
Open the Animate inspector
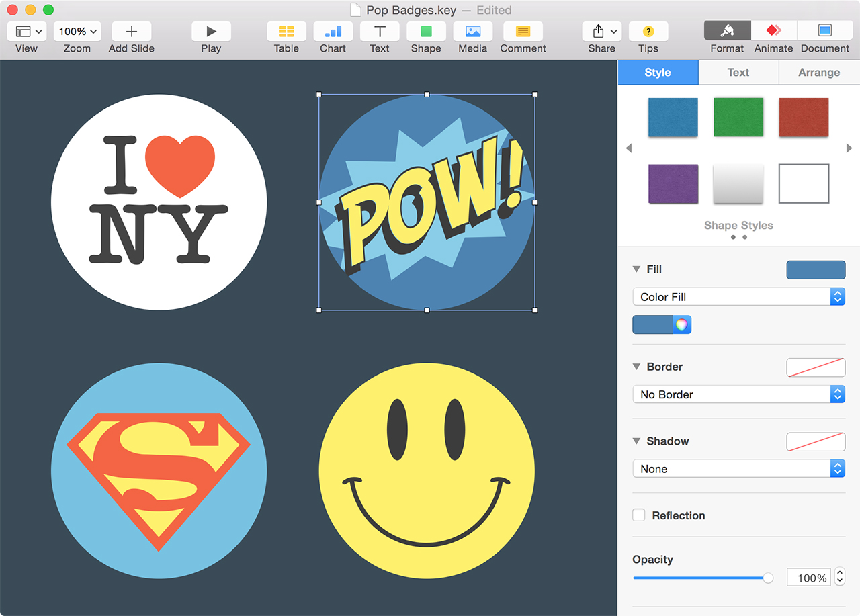773,31
